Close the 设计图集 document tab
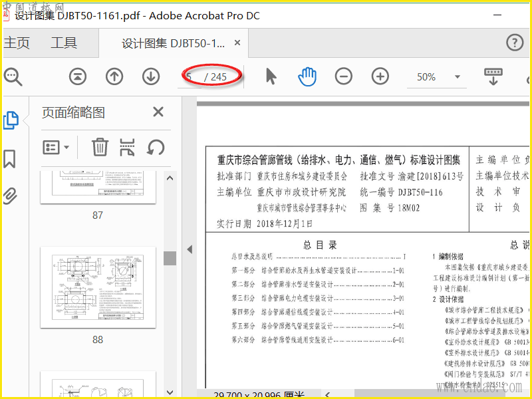Viewport: 532px width, 399px height. click(237, 43)
